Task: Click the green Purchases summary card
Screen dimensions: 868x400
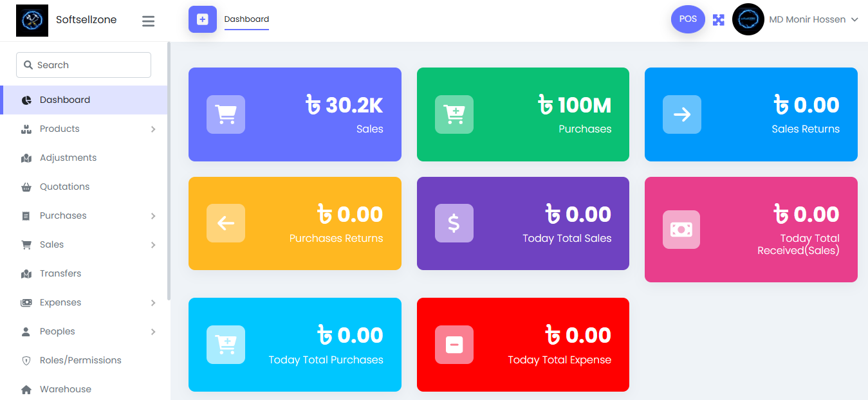Action: 522,114
